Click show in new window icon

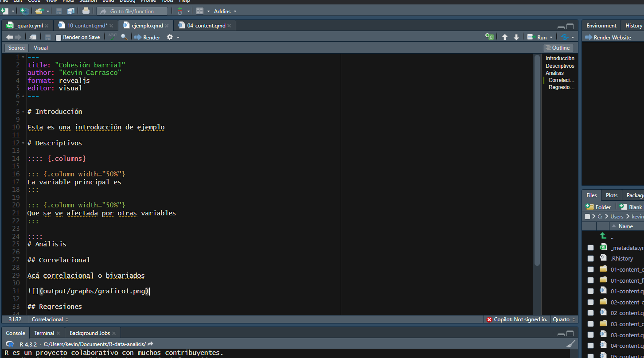pyautogui.click(x=33, y=37)
